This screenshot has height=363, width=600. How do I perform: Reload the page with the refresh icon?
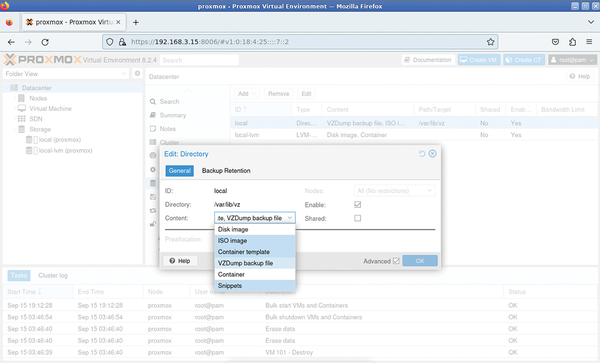(x=45, y=42)
